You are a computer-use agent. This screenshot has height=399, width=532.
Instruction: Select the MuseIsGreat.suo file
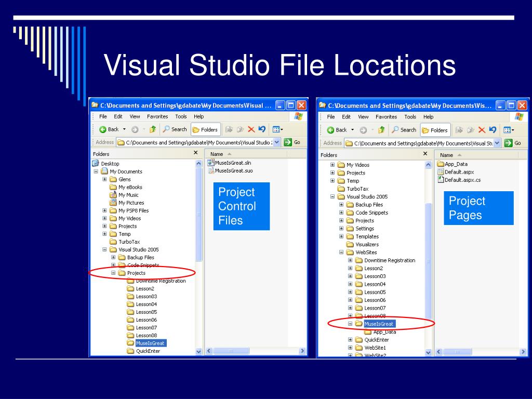[234, 170]
